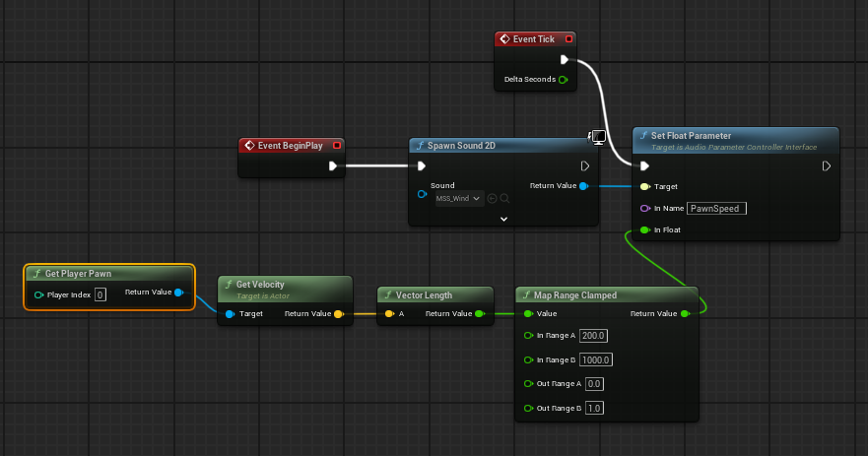Image resolution: width=868 pixels, height=456 pixels.
Task: Click Spawn Sound 2D execution input pin
Action: 422,165
